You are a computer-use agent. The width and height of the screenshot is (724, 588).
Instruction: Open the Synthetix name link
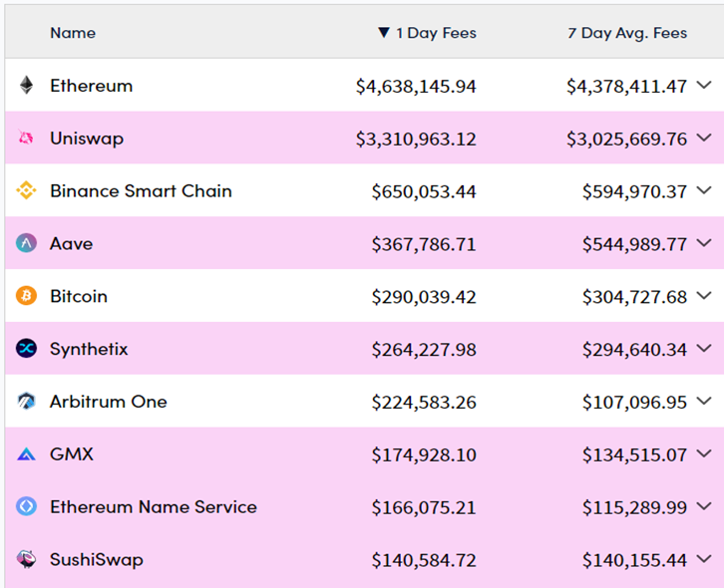[89, 349]
